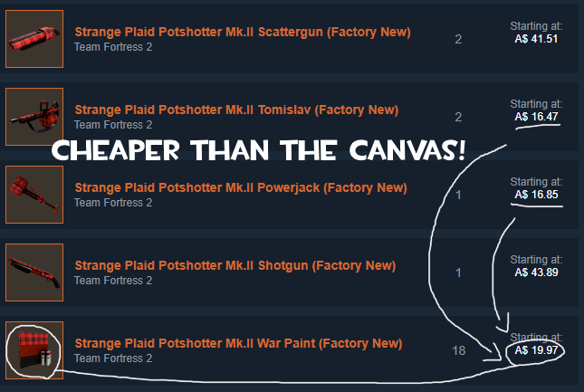
Task: Open the Shotgun item thumbnail
Action: pyautogui.click(x=34, y=272)
